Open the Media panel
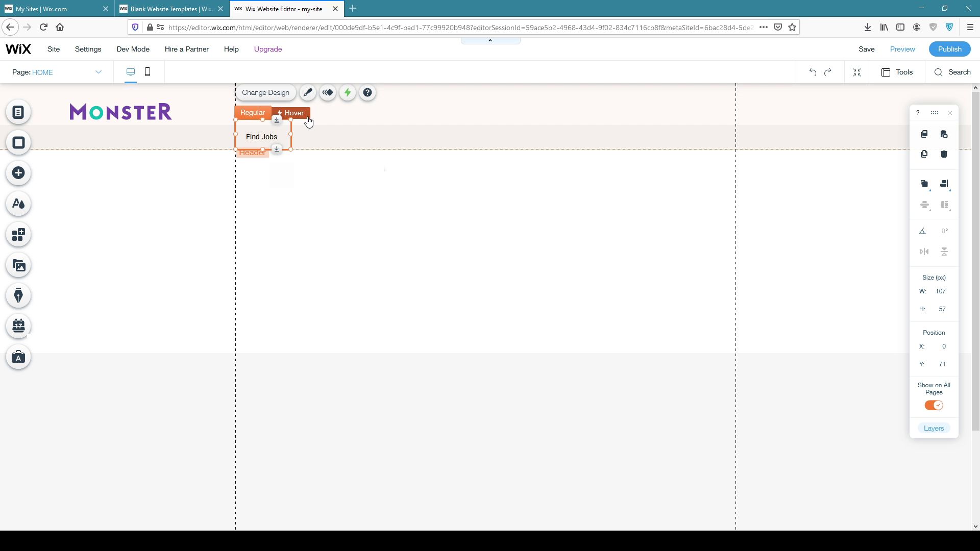Viewport: 980px width, 551px height. coord(18,265)
